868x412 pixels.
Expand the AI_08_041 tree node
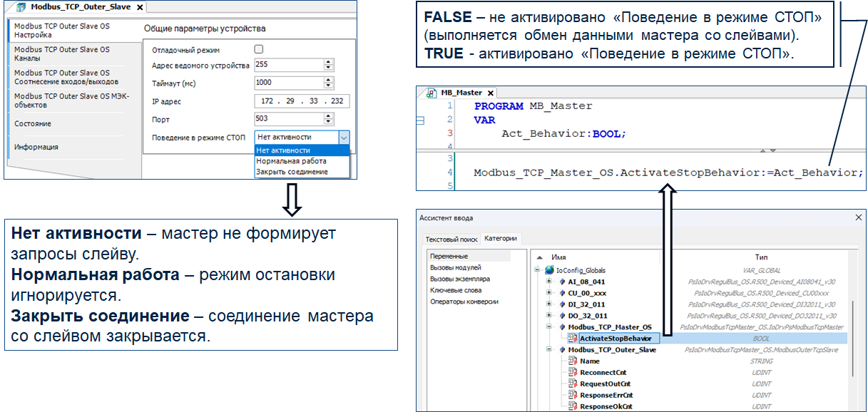[x=549, y=282]
